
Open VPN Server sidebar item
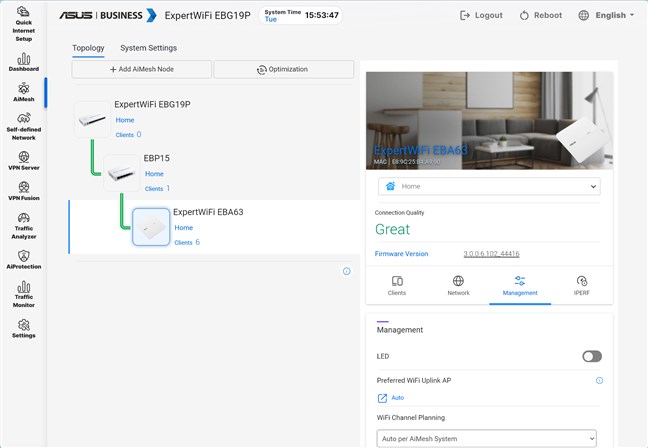pos(24,160)
